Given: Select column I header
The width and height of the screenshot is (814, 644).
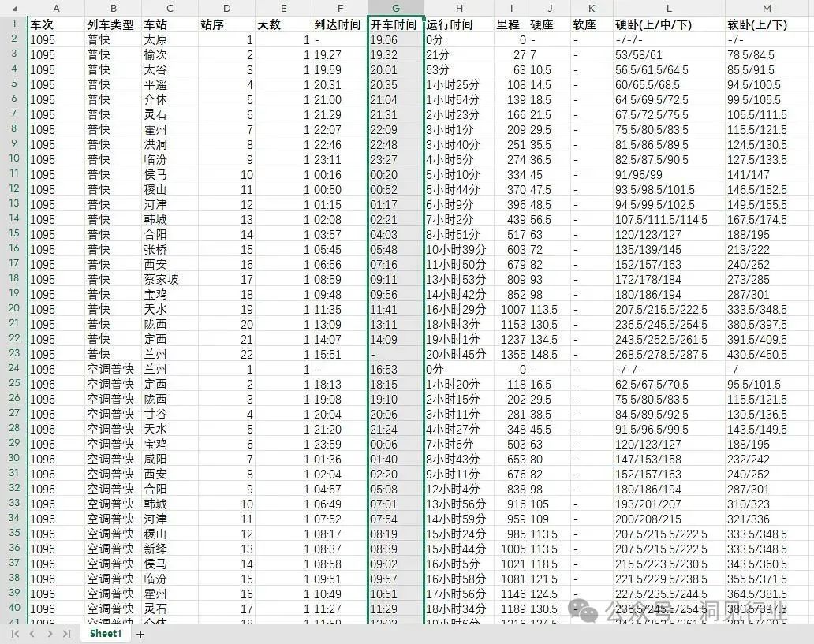Looking at the screenshot, I should tap(511, 9).
